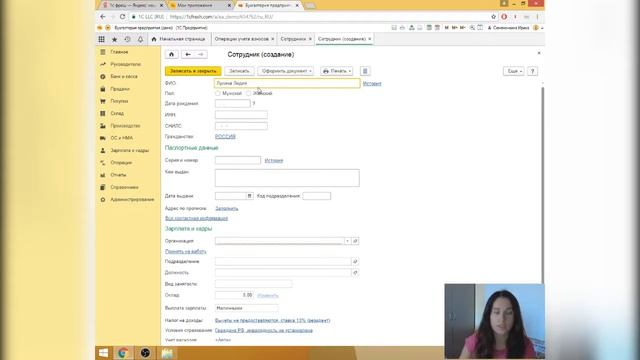Switch to Сотрудник (создание) tab

344,39
